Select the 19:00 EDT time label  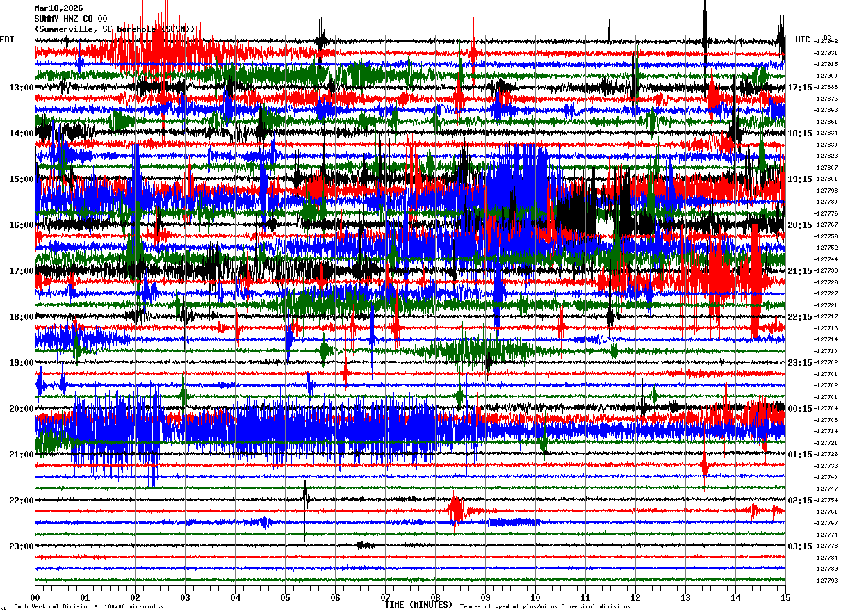click(22, 363)
